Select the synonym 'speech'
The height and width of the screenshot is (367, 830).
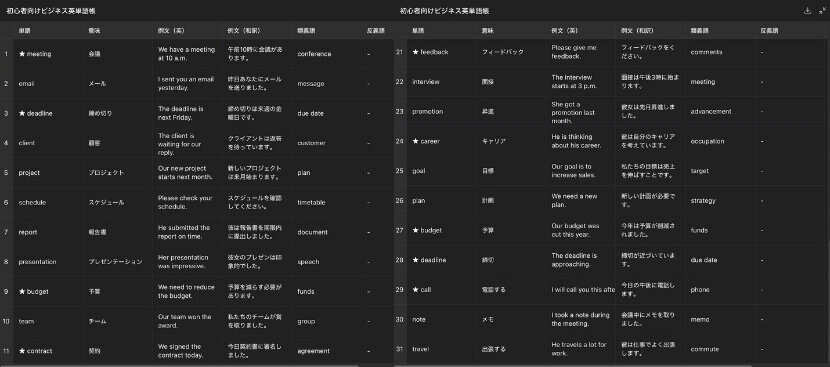pos(309,262)
